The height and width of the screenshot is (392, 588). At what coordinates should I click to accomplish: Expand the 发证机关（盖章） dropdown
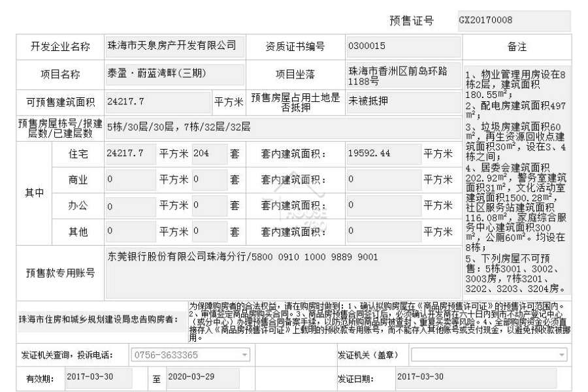coord(489,355)
